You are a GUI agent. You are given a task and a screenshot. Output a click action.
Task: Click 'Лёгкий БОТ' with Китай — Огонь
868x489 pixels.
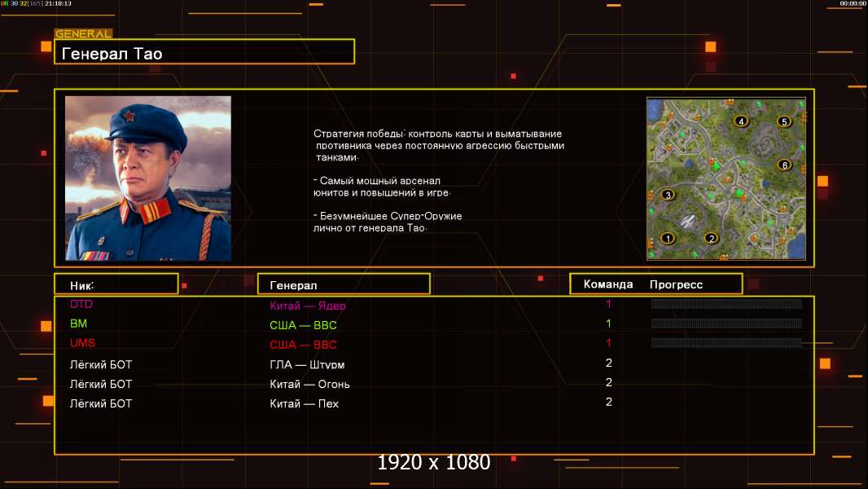(101, 384)
